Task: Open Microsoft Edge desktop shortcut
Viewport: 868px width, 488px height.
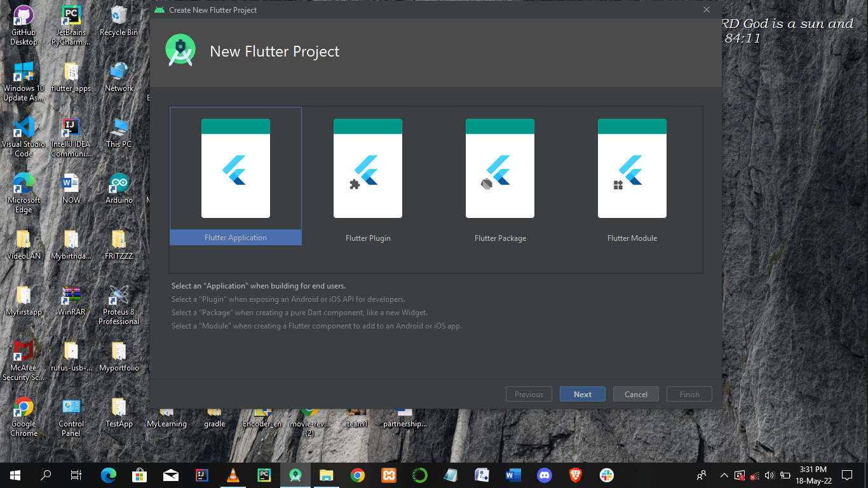Action: 24,194
